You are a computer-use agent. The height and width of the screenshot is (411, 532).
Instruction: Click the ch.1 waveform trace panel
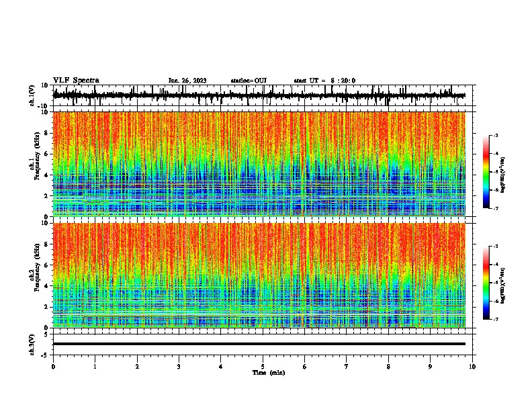(x=264, y=95)
